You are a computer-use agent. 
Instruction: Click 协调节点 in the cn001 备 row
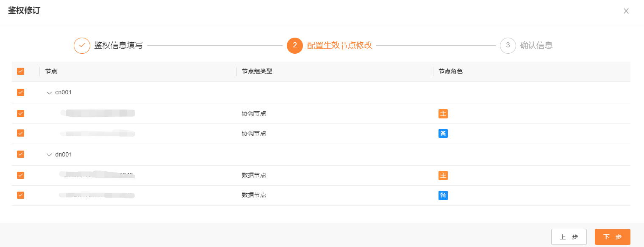pyautogui.click(x=254, y=133)
